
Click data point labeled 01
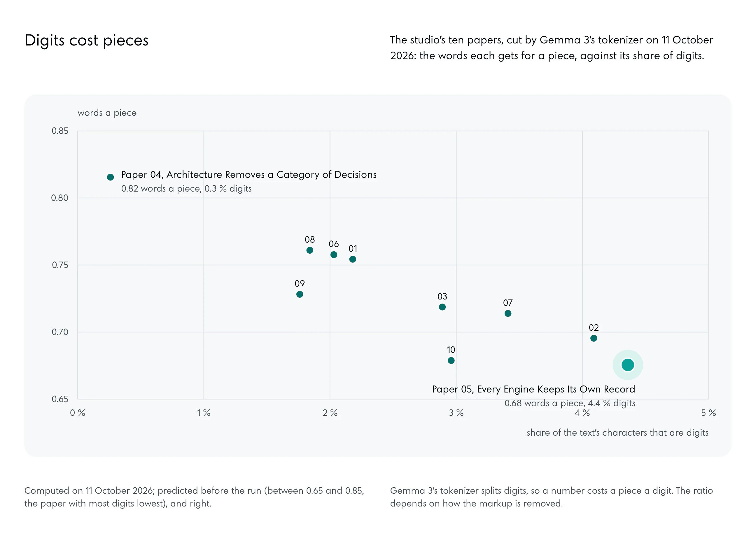pyautogui.click(x=353, y=259)
